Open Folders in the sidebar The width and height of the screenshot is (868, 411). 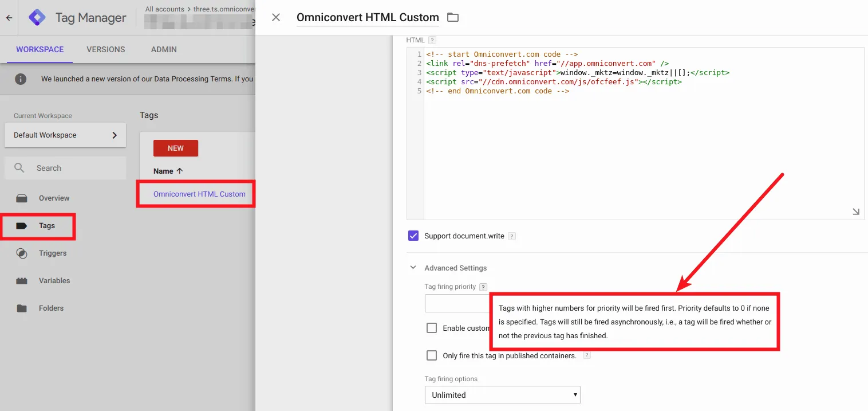(51, 308)
